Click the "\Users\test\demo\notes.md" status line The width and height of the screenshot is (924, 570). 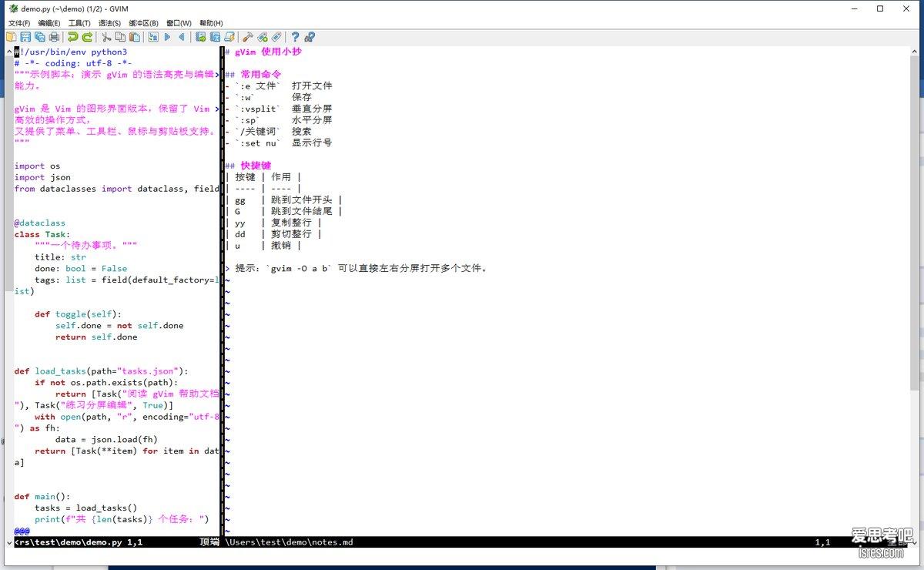coord(290,542)
